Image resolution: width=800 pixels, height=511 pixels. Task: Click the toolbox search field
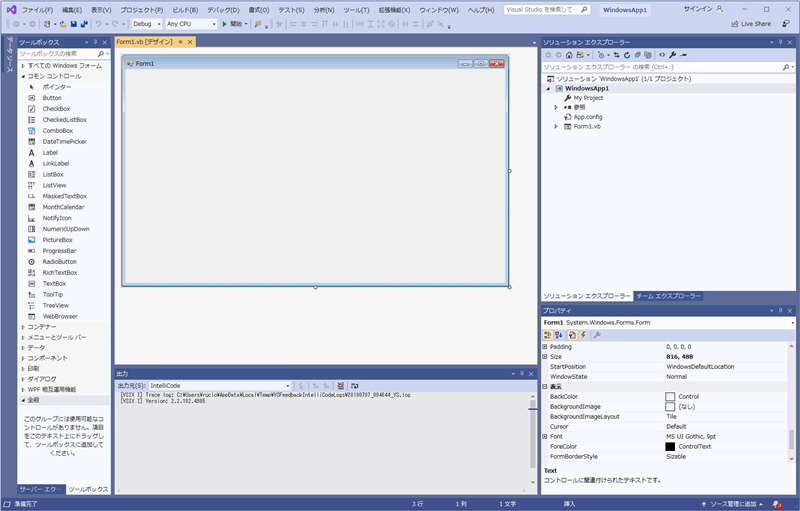(60, 54)
